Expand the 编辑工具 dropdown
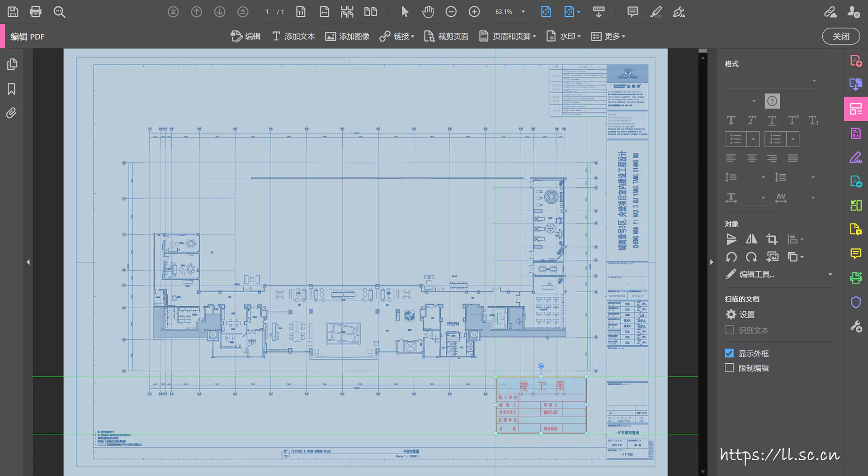This screenshot has height=476, width=868. [830, 274]
